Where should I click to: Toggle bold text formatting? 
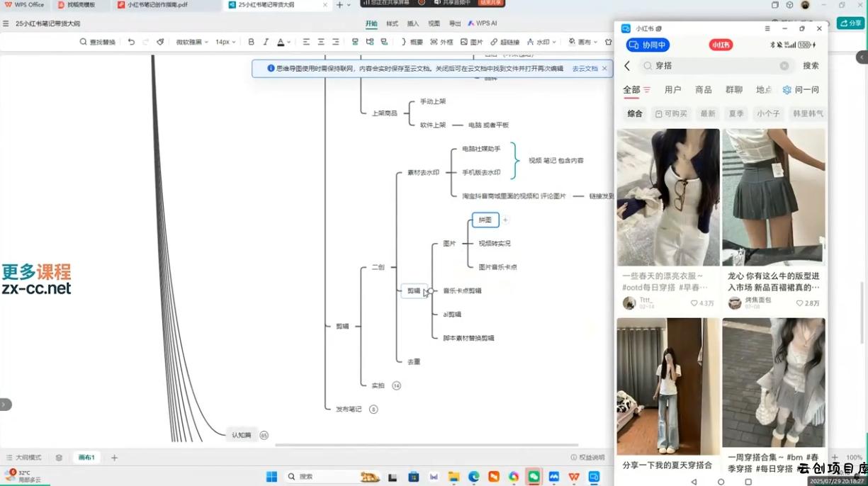(251, 42)
